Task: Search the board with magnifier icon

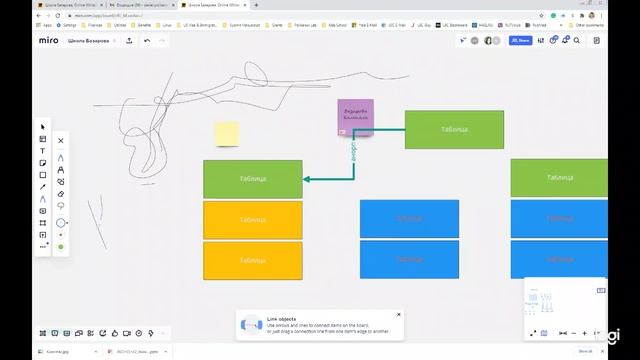Action: coord(577,40)
